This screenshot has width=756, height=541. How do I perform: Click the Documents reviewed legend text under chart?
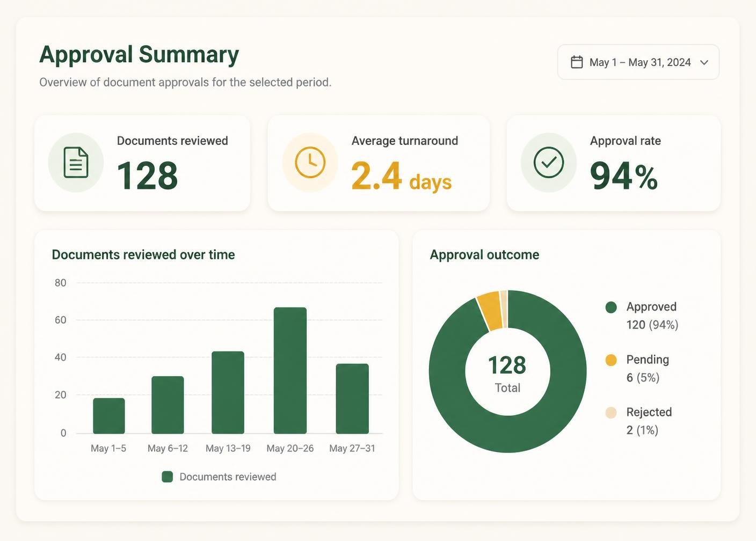(228, 477)
